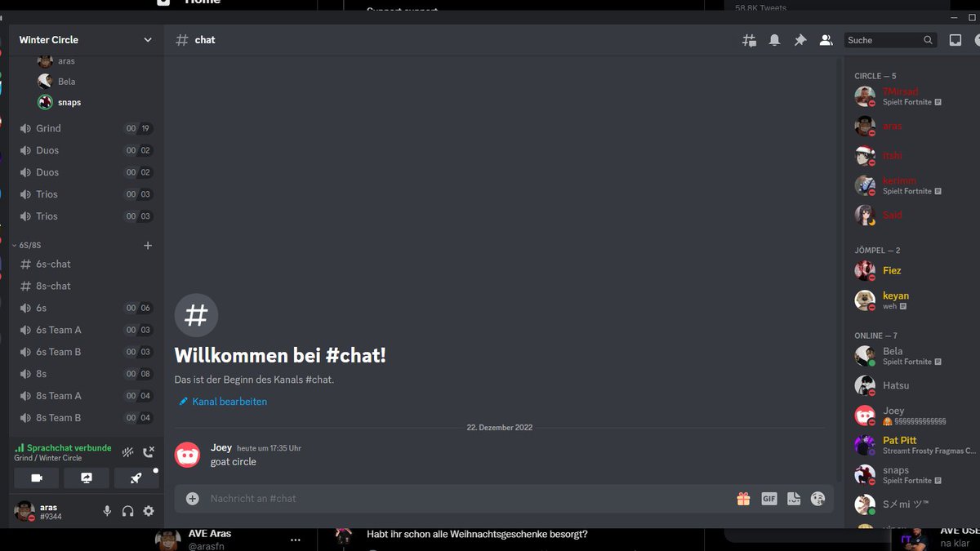
Task: Join the 6s Team B voice channel
Action: pyautogui.click(x=85, y=352)
